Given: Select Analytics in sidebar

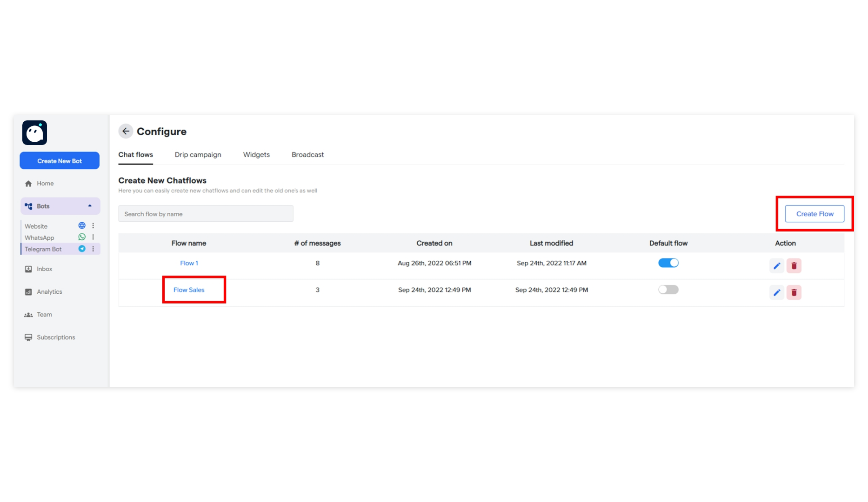Looking at the screenshot, I should [49, 292].
